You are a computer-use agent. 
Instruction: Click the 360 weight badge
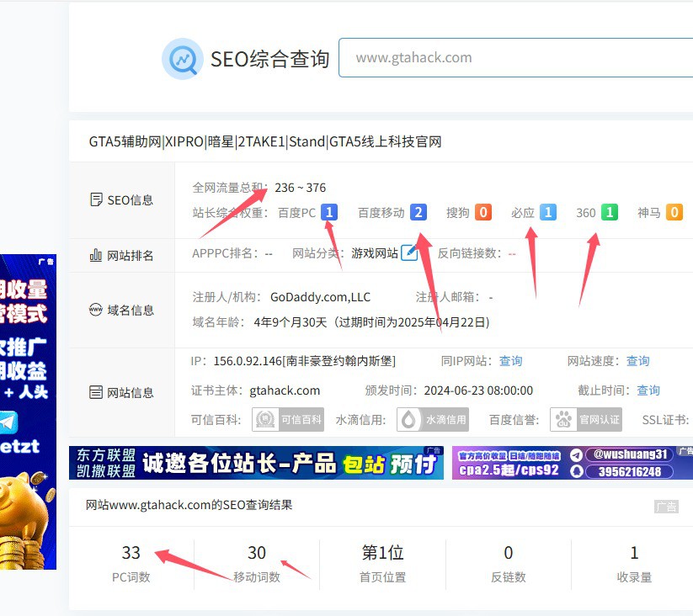coord(609,213)
